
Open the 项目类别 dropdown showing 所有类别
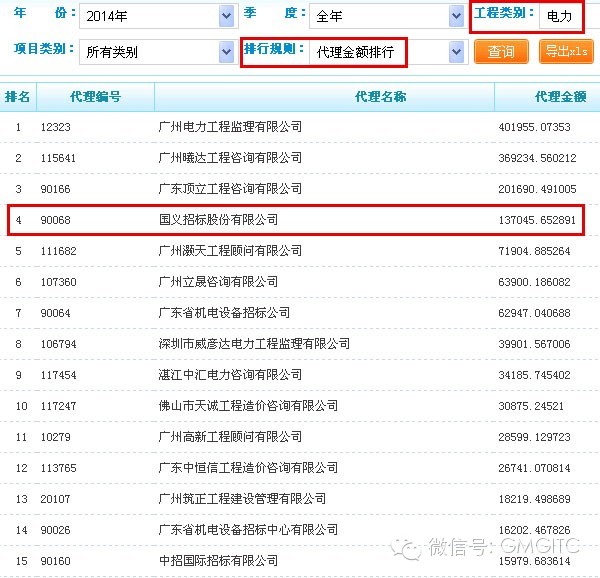pos(157,52)
